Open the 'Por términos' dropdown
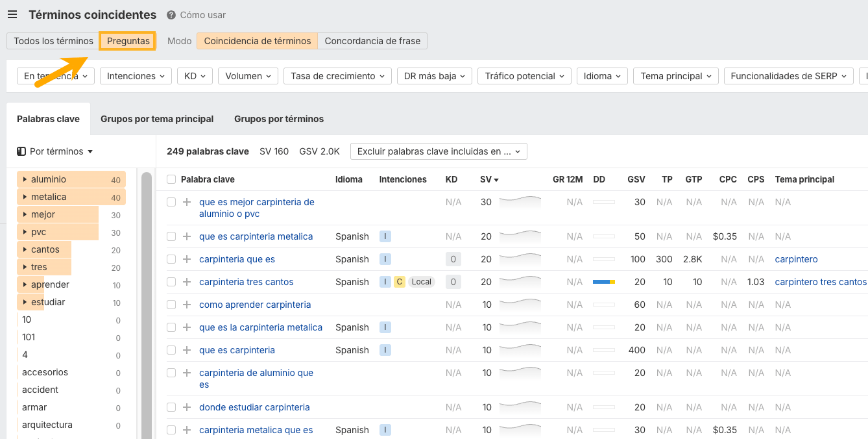This screenshot has height=439, width=868. (x=55, y=151)
